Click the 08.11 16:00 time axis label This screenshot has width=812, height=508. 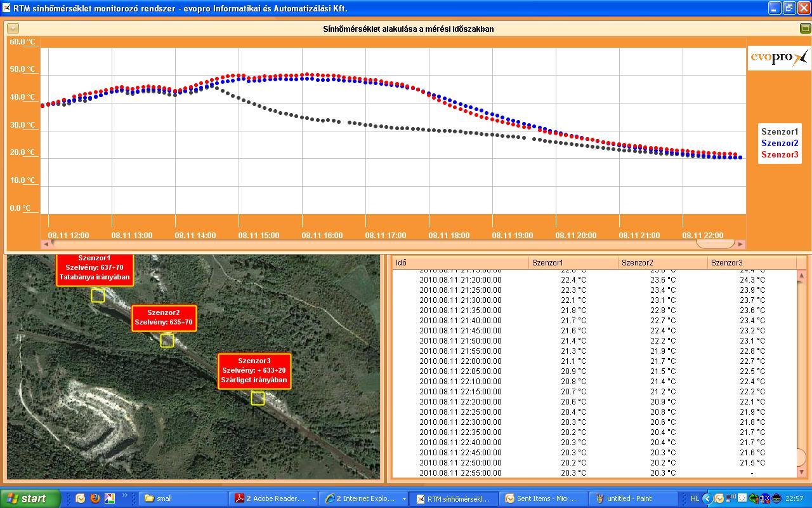[322, 236]
